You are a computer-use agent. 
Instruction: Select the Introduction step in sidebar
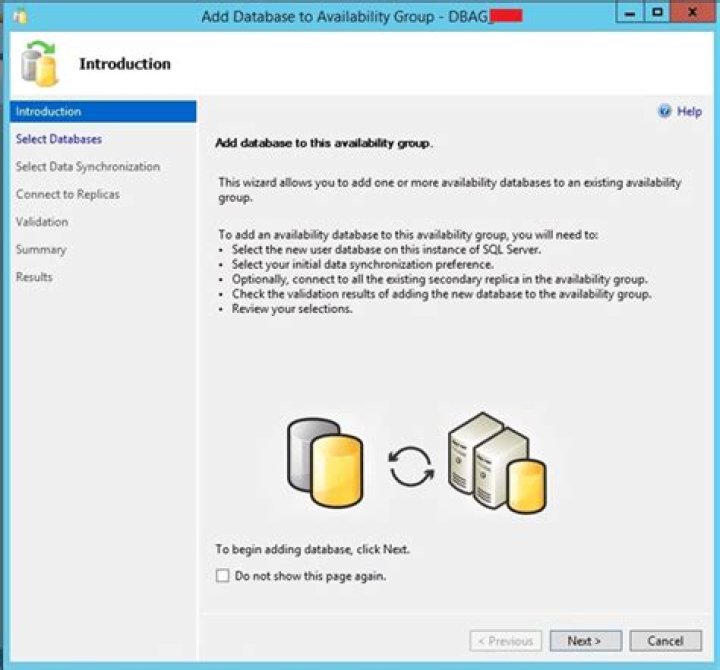pos(103,112)
